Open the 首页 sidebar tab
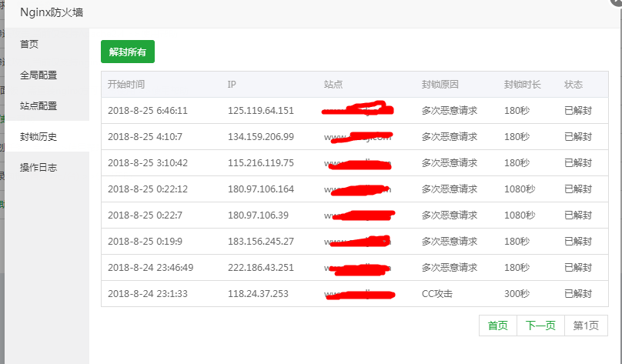The width and height of the screenshot is (622, 364). point(29,44)
